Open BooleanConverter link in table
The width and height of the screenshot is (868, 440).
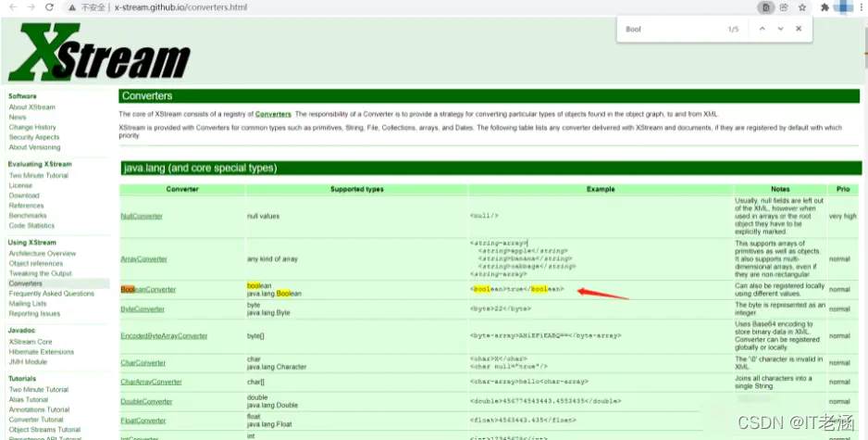pos(148,289)
